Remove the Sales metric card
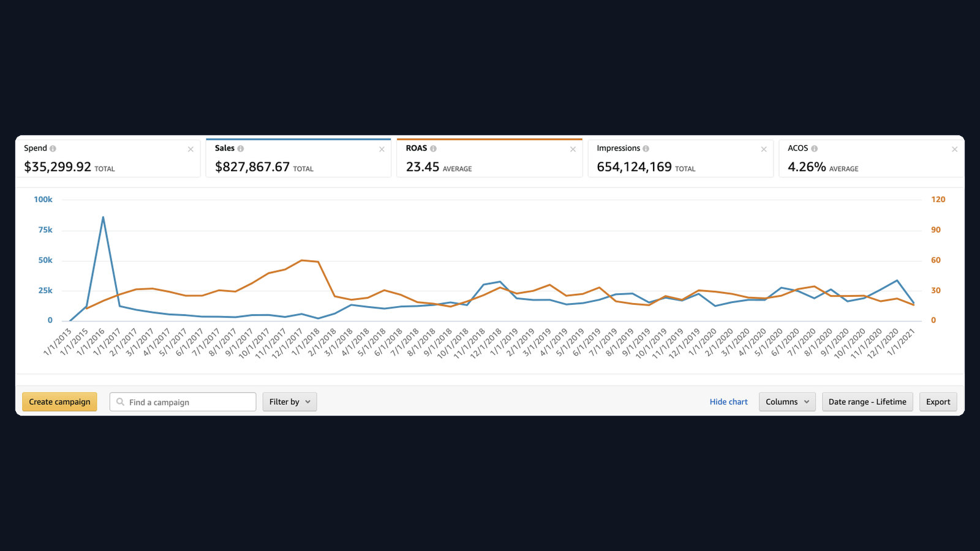This screenshot has width=980, height=551. [382, 149]
